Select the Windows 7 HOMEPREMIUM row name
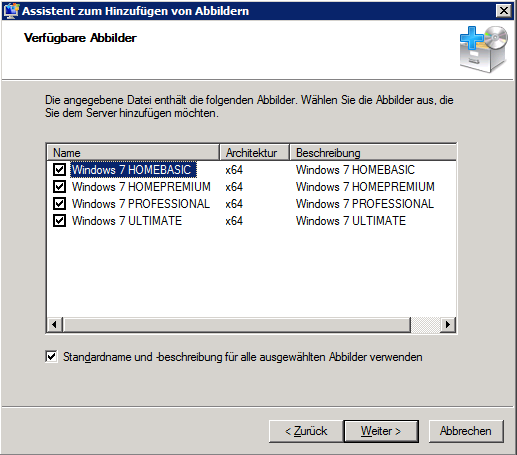The width and height of the screenshot is (517, 455). (141, 187)
